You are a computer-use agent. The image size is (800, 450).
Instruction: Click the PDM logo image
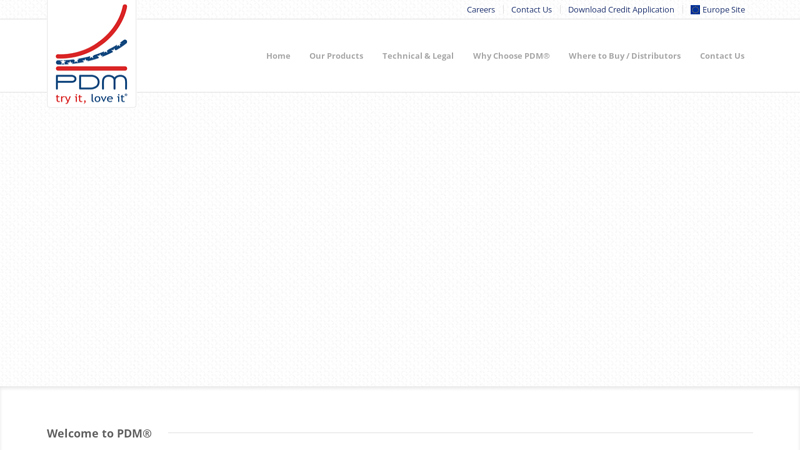[x=91, y=53]
